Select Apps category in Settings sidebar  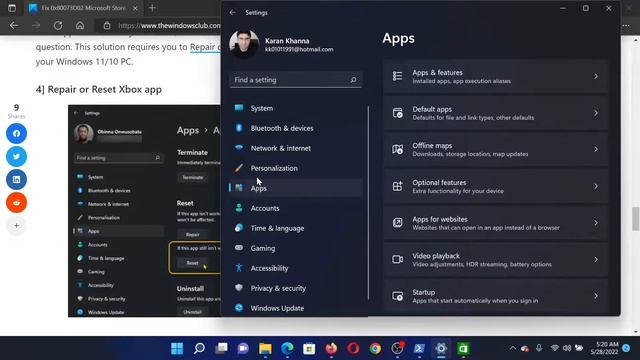point(296,188)
